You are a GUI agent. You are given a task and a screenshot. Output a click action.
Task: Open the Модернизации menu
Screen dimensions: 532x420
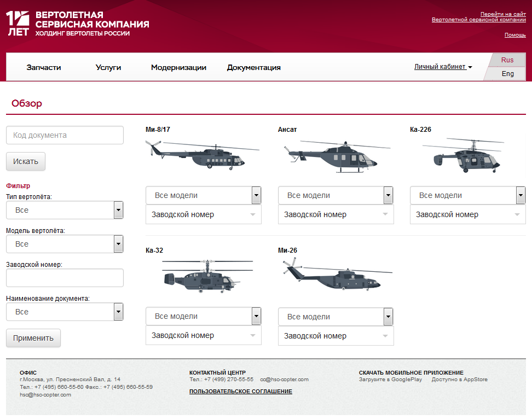(x=178, y=67)
